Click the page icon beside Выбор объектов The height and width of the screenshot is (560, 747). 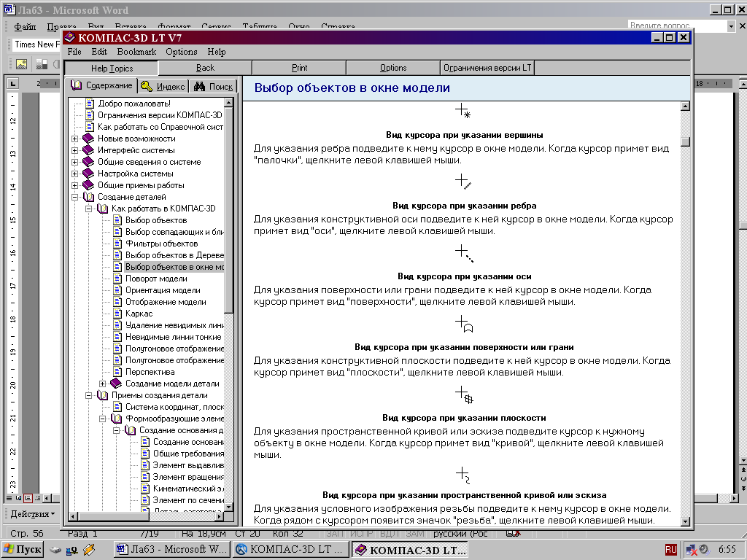[x=117, y=220]
